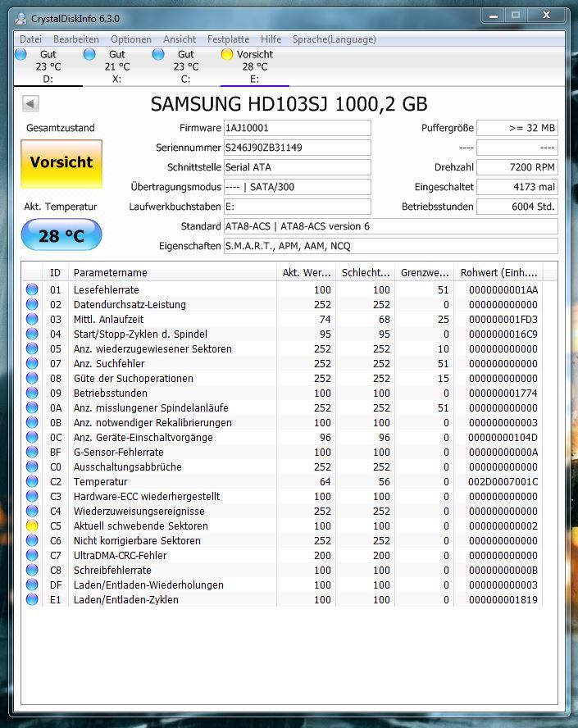
Task: Select raw value 002D0007001C
Action: coord(503,482)
